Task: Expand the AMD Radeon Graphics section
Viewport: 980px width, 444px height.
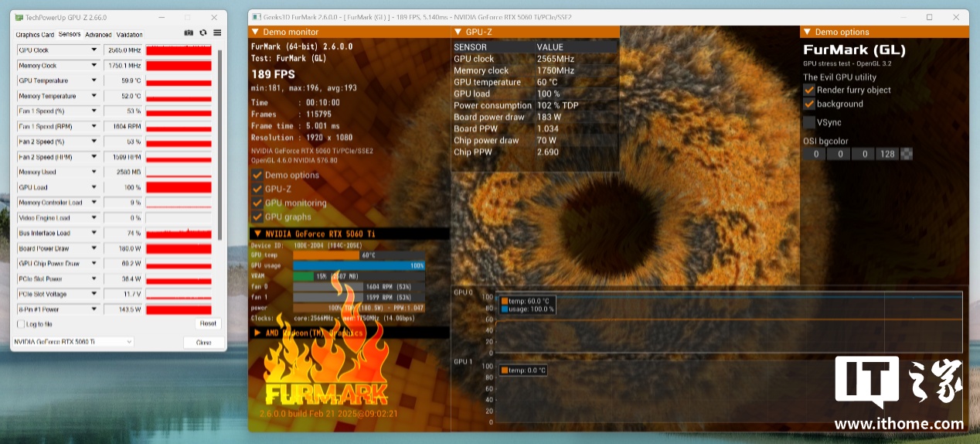Action: point(257,333)
